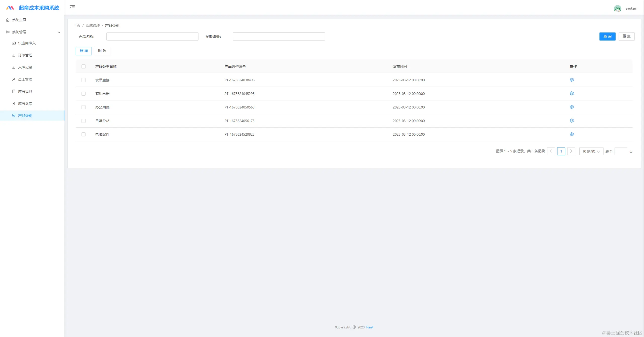Open the 10 条/页 page size dropdown
644x337 pixels.
(591, 151)
